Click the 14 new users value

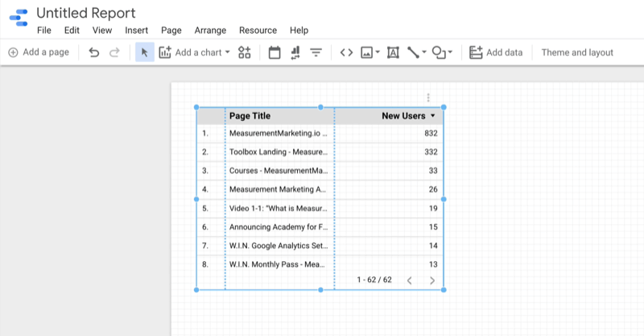point(433,246)
